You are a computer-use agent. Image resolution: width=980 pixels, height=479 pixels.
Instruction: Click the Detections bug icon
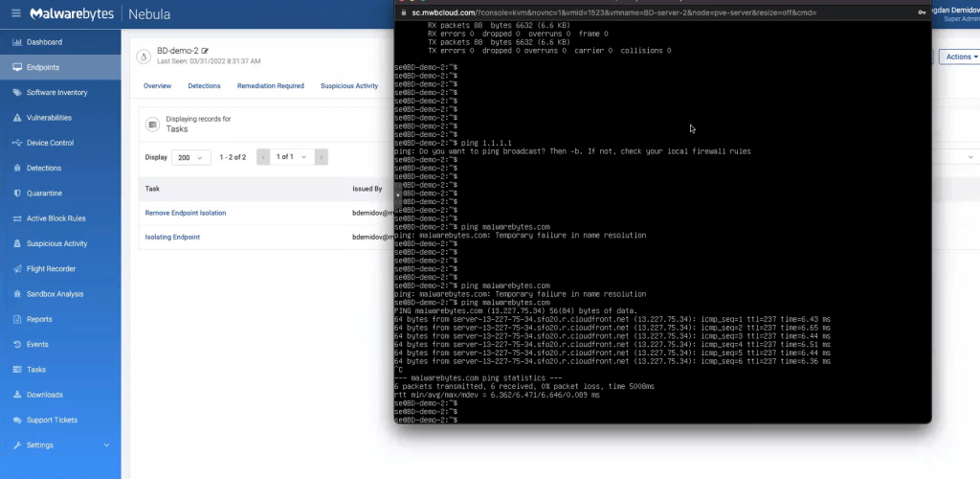tap(17, 169)
